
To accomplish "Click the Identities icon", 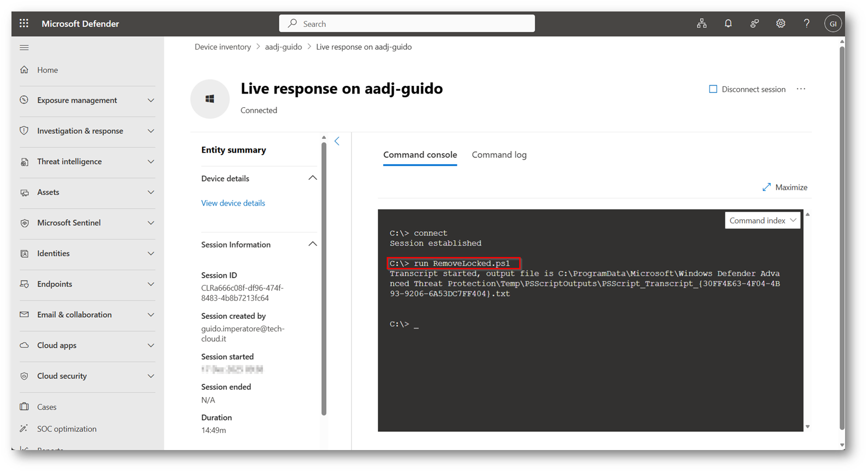I will (x=24, y=254).
